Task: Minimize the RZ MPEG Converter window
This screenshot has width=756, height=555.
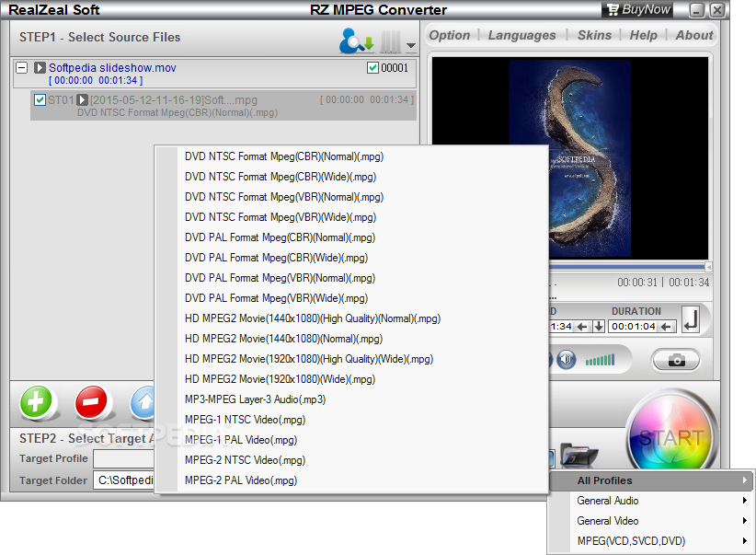Action: coord(697,9)
